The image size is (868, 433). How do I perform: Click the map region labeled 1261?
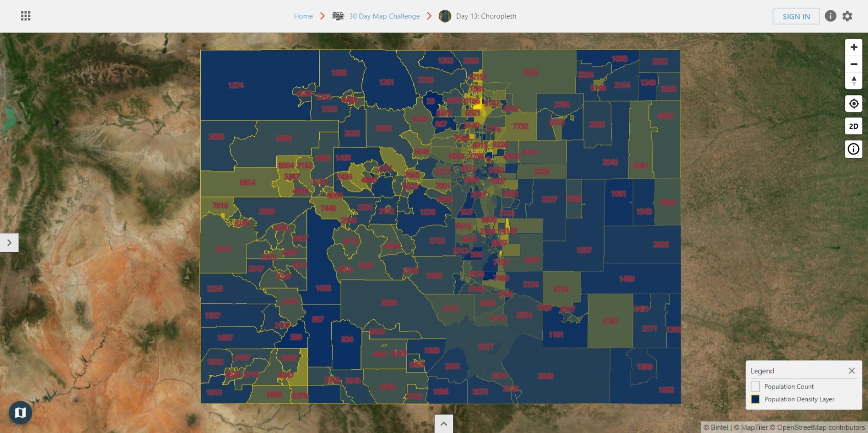click(x=387, y=82)
